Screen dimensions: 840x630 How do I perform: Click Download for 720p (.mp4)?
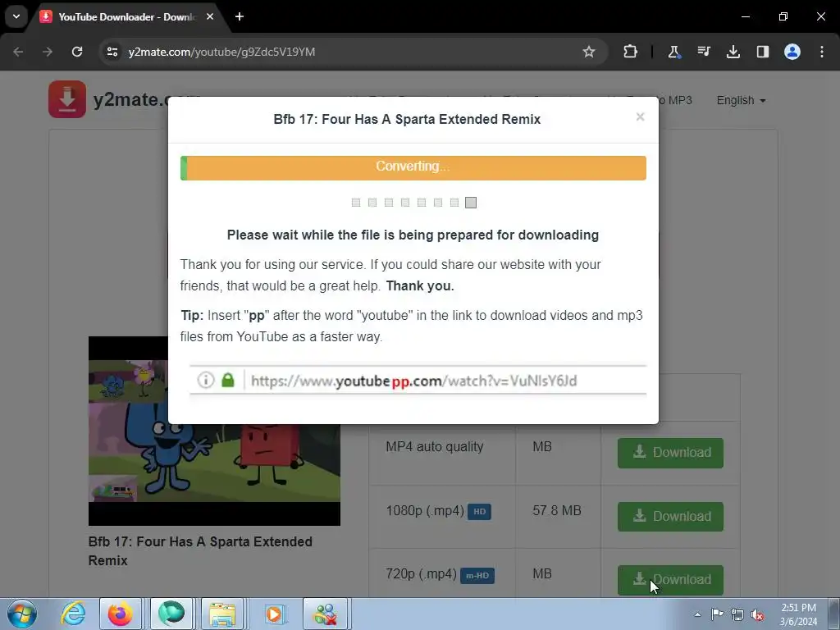coord(670,580)
